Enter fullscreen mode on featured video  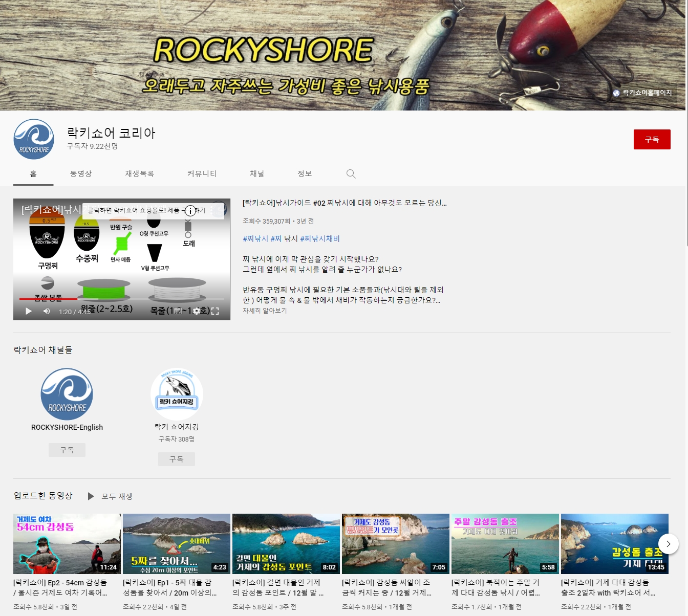click(x=215, y=311)
